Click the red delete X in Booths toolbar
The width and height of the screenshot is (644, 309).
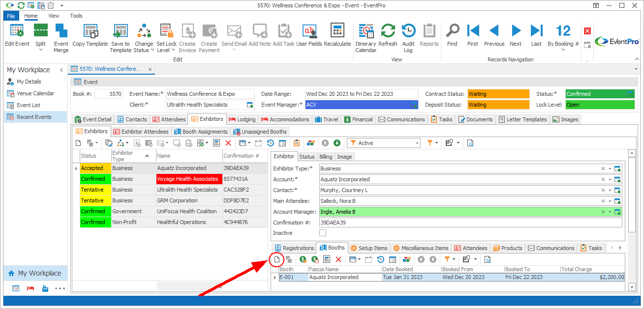(x=338, y=259)
